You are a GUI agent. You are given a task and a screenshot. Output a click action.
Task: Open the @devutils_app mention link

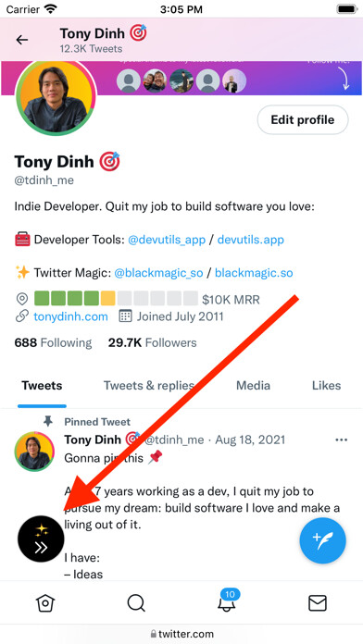(167, 240)
